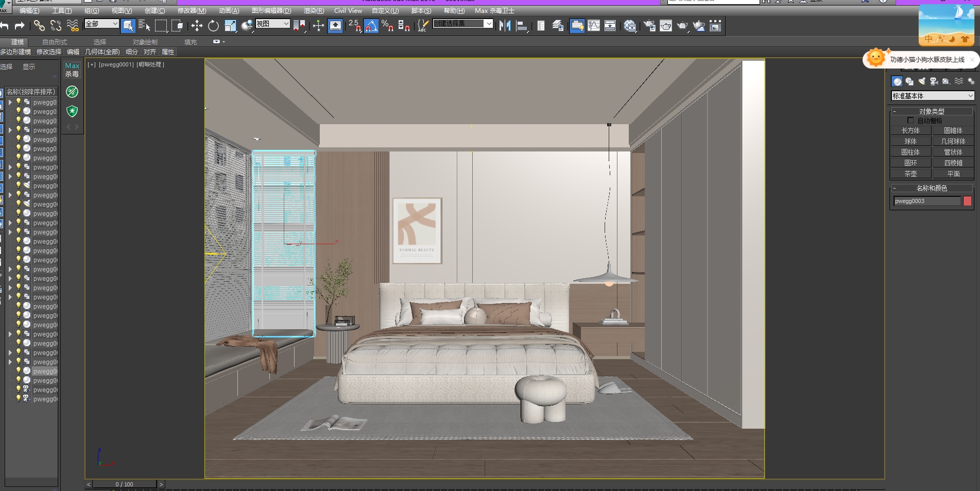Switch the Create panel to Cameras
Viewport: 980px width, 491px height.
click(x=934, y=81)
